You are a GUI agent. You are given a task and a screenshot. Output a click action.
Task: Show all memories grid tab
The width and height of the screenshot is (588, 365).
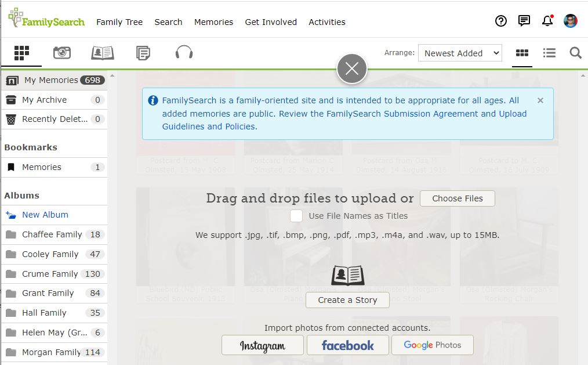(22, 53)
